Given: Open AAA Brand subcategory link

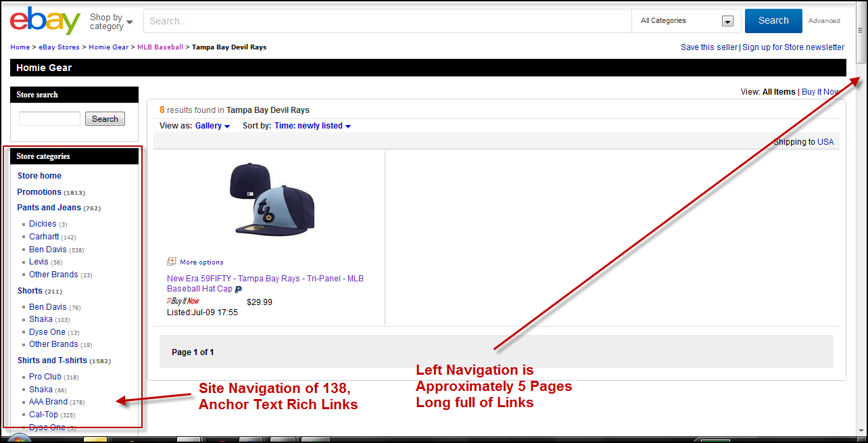Looking at the screenshot, I should 48,402.
